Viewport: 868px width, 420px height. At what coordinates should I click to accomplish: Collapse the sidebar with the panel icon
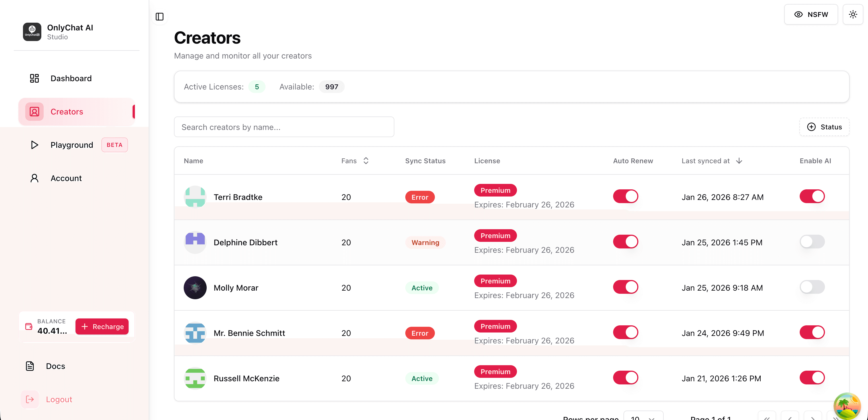click(x=159, y=17)
